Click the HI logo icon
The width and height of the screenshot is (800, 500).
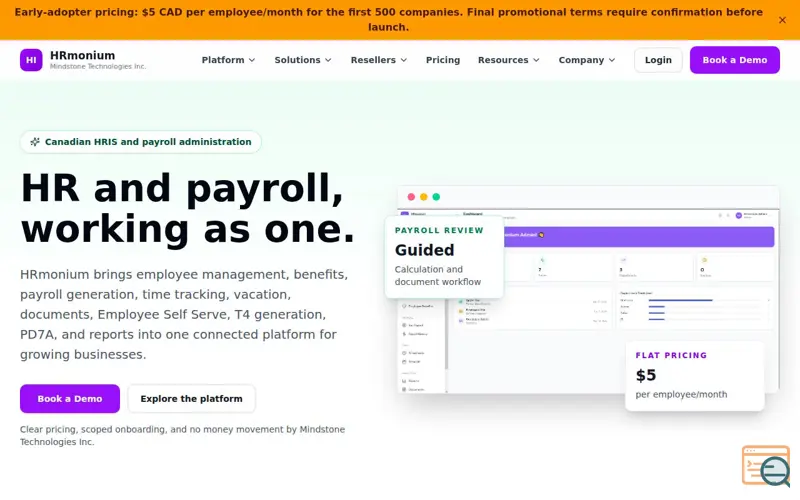pos(31,60)
